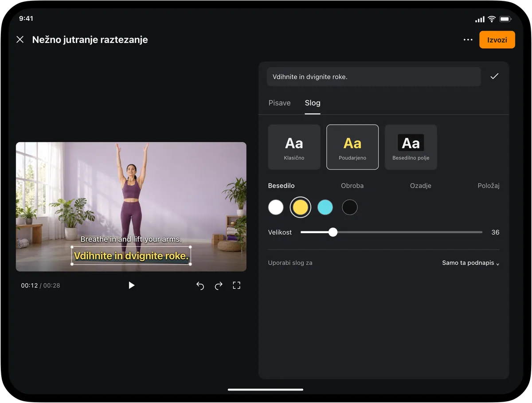This screenshot has width=532, height=403.
Task: Open the Ozadje settings section
Action: [x=421, y=186]
